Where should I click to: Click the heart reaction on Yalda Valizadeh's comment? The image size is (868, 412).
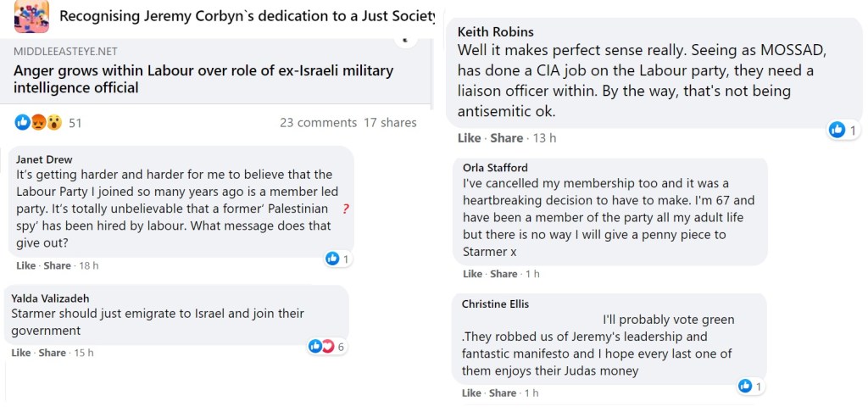pyautogui.click(x=327, y=346)
